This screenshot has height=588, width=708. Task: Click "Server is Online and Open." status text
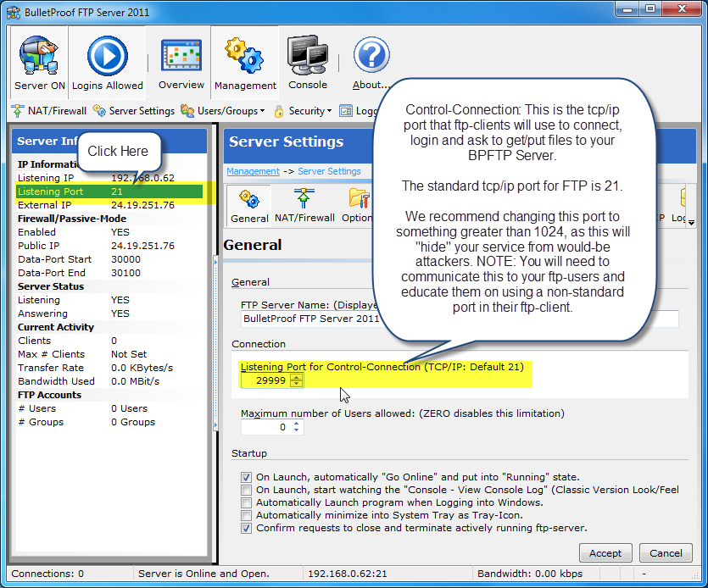(203, 574)
